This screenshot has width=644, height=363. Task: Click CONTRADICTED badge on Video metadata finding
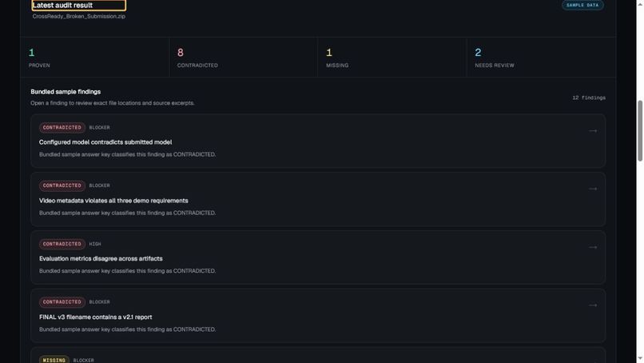click(62, 185)
